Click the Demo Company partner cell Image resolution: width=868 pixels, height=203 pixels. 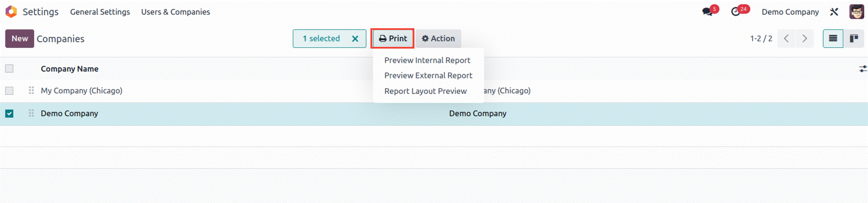click(478, 113)
